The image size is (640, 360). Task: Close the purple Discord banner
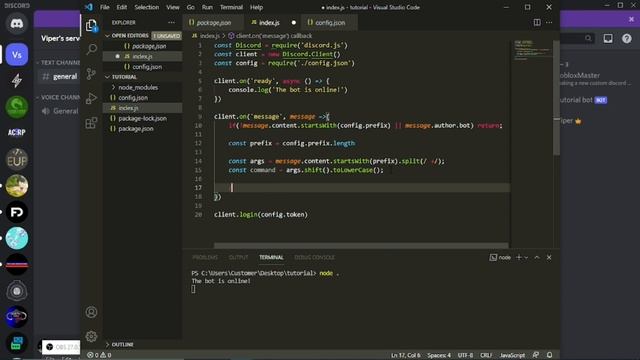pyautogui.click(x=631, y=19)
